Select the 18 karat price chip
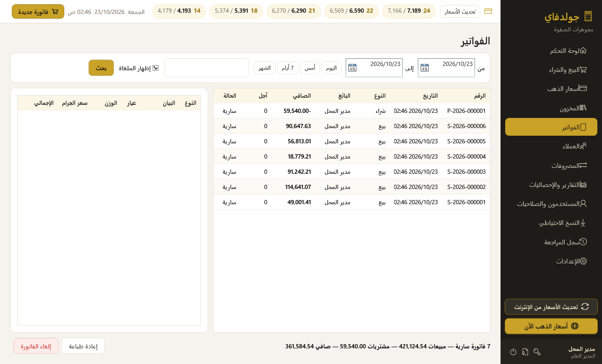 (x=236, y=11)
